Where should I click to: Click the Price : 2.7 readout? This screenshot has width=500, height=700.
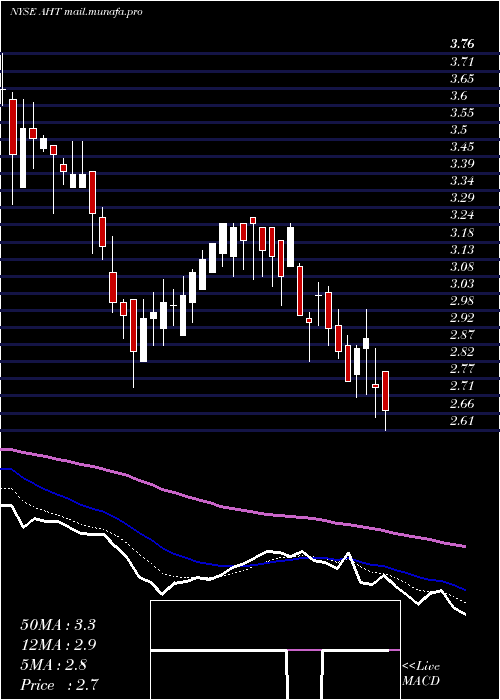[x=59, y=685]
